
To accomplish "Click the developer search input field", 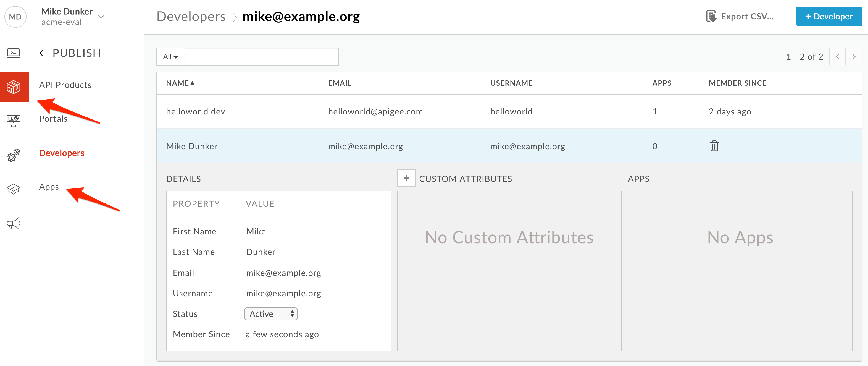I will [262, 57].
